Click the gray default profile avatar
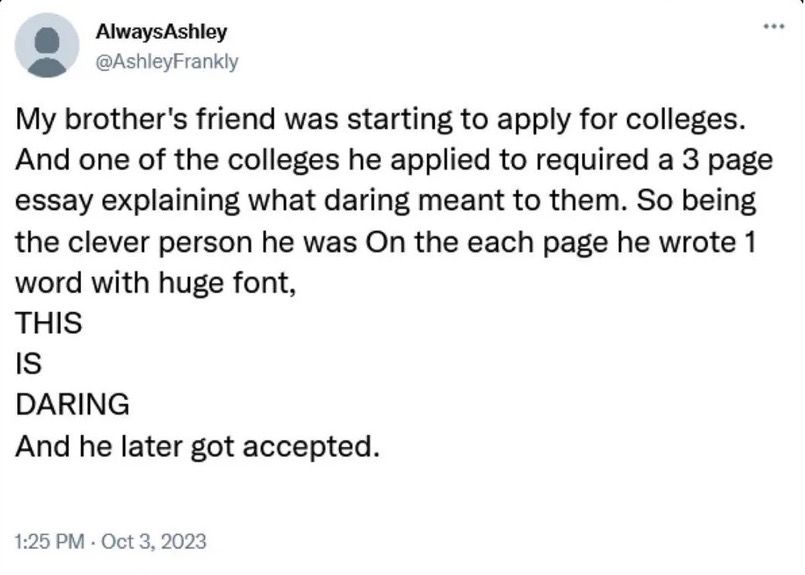805x575 pixels. pyautogui.click(x=45, y=47)
